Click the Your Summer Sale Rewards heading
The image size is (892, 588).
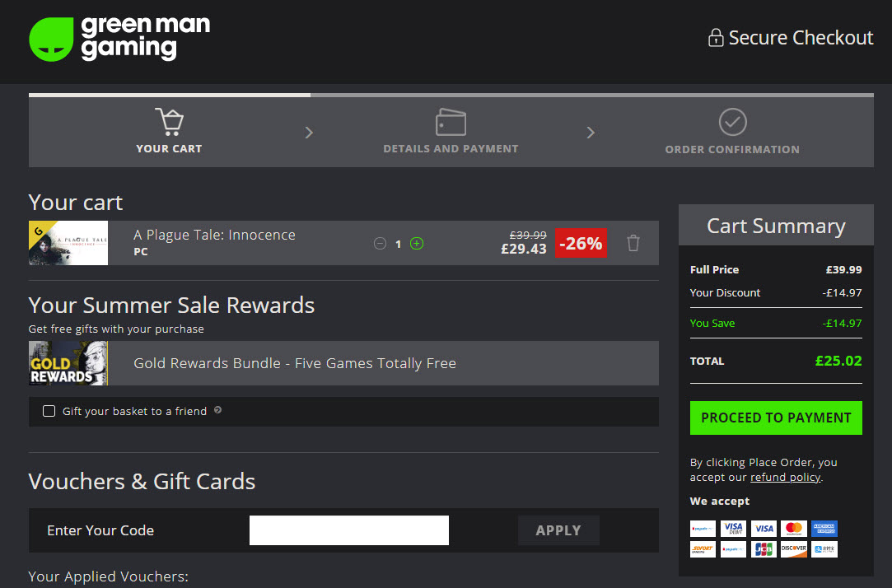tap(171, 306)
